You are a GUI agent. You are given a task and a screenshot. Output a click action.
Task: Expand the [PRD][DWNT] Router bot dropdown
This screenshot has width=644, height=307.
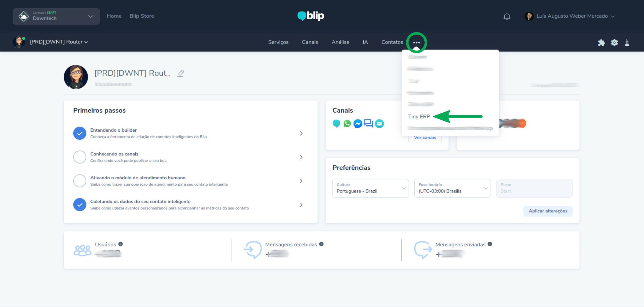tap(59, 42)
